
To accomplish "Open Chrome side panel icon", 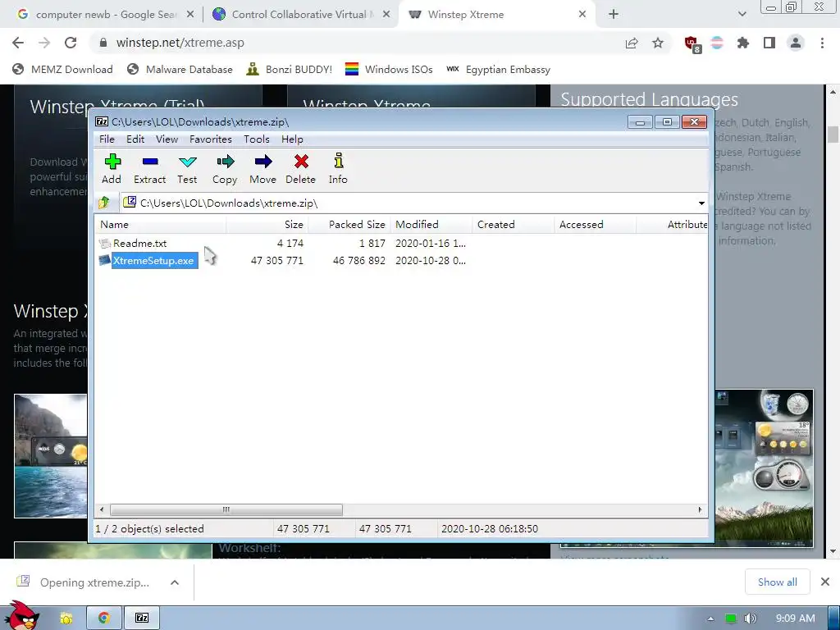I will tap(769, 43).
